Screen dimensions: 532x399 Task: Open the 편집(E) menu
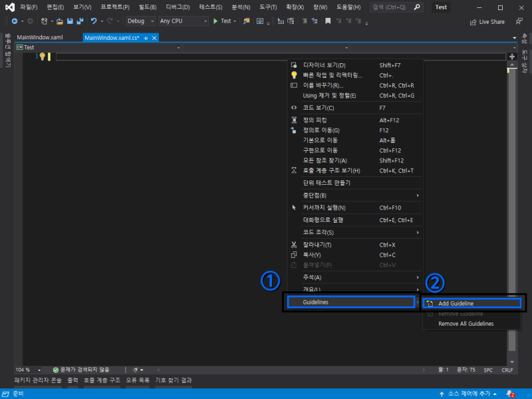pyautogui.click(x=55, y=7)
